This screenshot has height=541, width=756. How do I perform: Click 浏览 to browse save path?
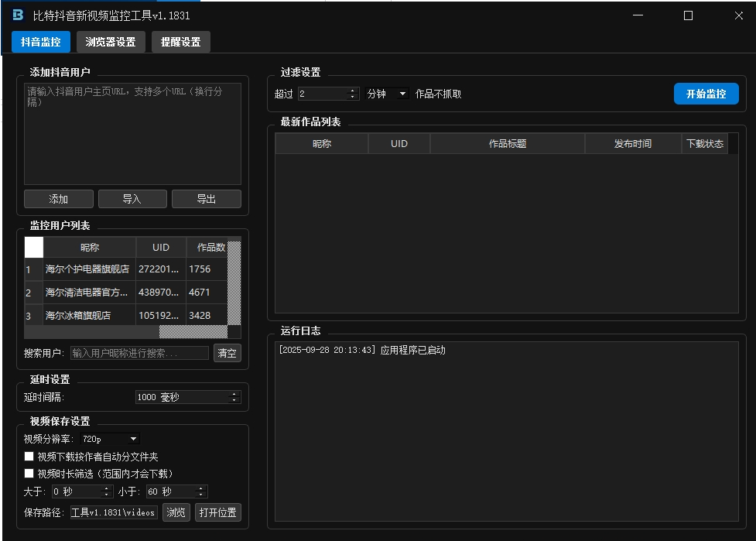point(176,512)
